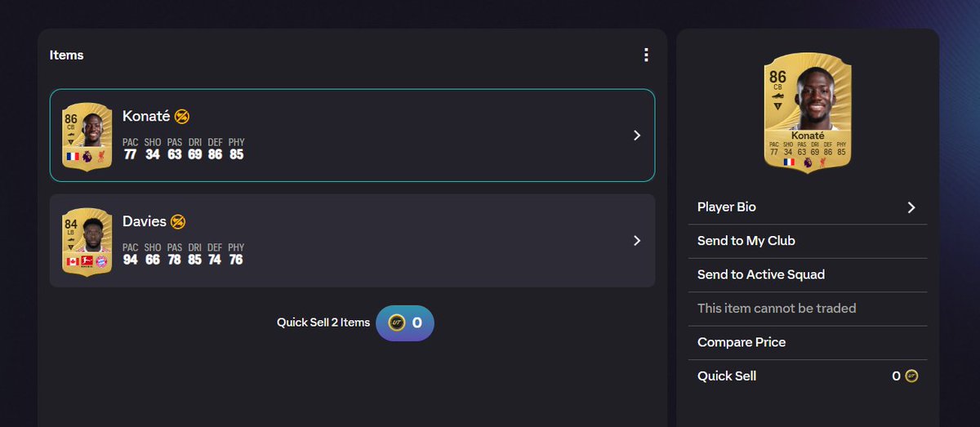Click Konaté's DEF value 86 in list row
Viewport: 980px width, 427px height.
point(215,154)
